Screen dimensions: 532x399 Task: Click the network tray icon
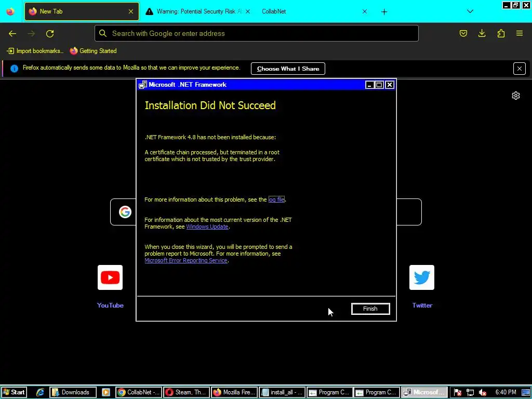click(470, 393)
